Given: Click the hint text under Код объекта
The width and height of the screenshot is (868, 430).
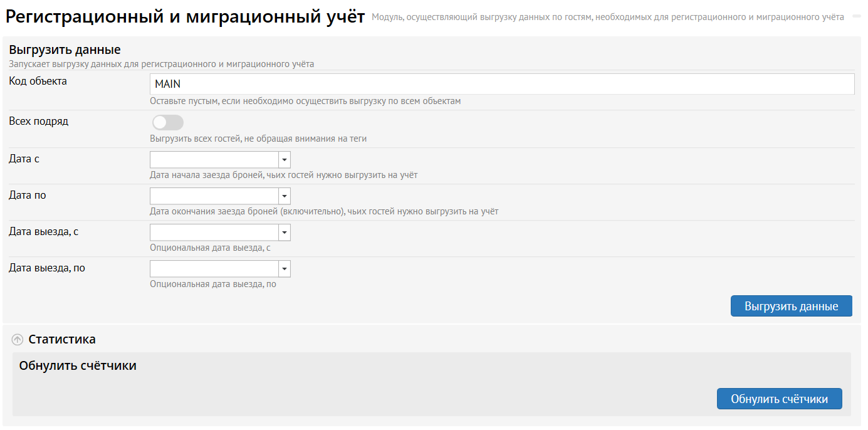Looking at the screenshot, I should [305, 102].
